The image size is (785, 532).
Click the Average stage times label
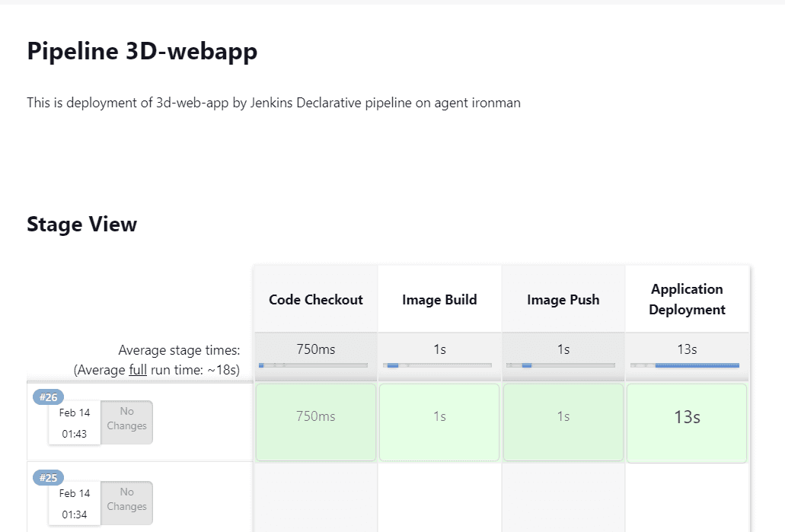pos(179,350)
